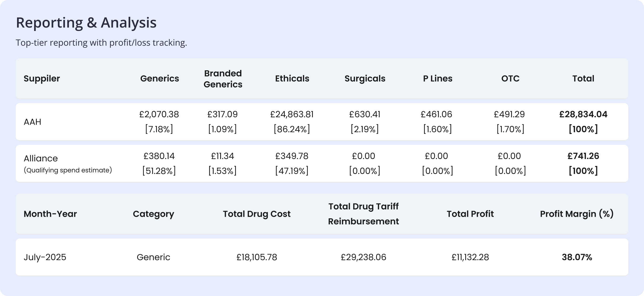Image resolution: width=644 pixels, height=296 pixels.
Task: Click the Surgicals column header
Action: (x=365, y=78)
